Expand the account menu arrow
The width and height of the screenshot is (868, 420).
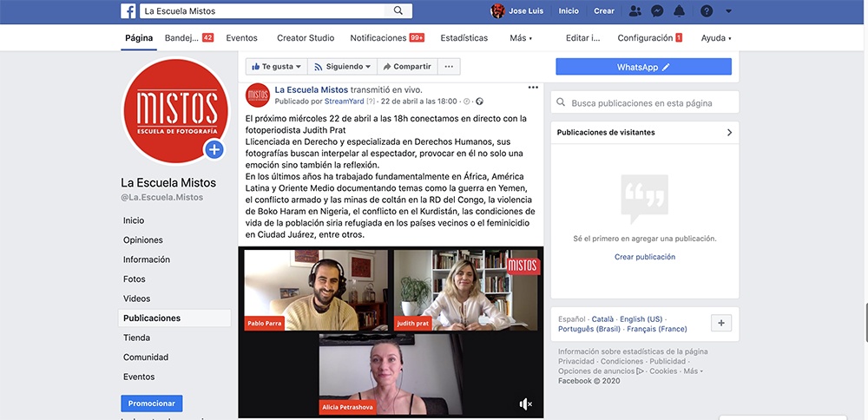(728, 11)
